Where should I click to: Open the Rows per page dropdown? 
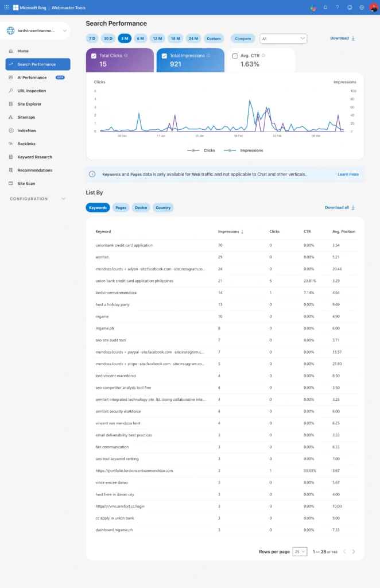300,551
